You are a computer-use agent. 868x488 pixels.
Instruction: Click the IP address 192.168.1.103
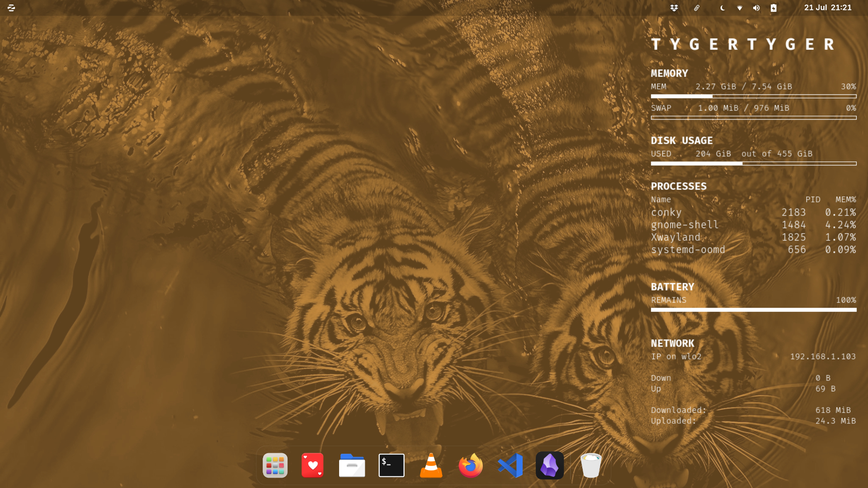click(823, 357)
